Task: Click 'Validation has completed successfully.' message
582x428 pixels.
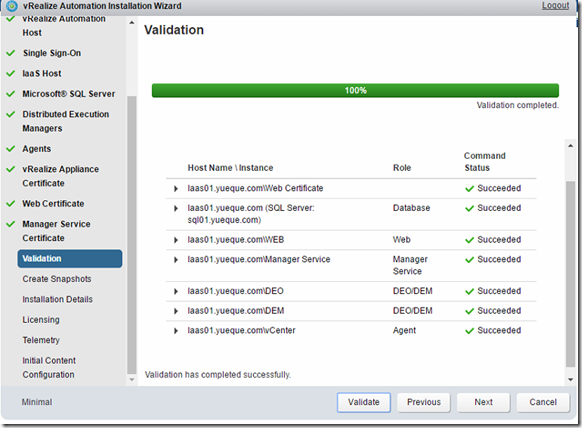Action: 218,375
